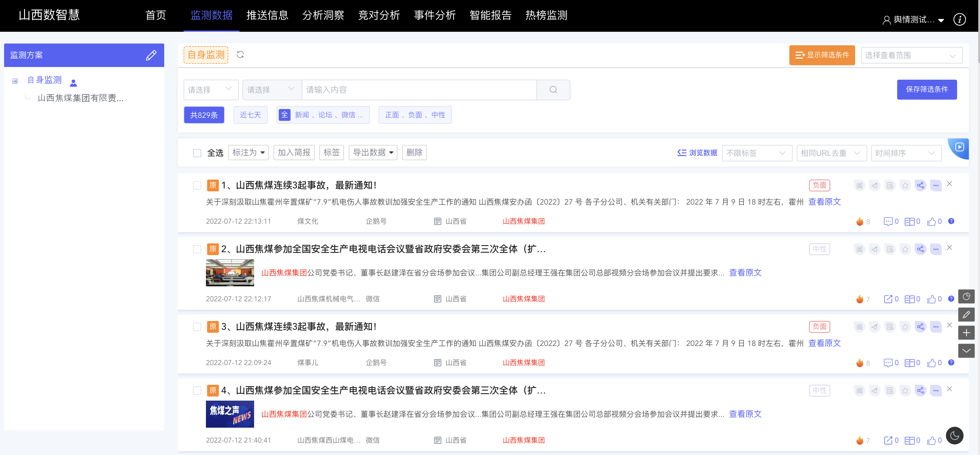Click the refresh icon next to 自身监测
This screenshot has width=980, height=455.
tap(240, 54)
